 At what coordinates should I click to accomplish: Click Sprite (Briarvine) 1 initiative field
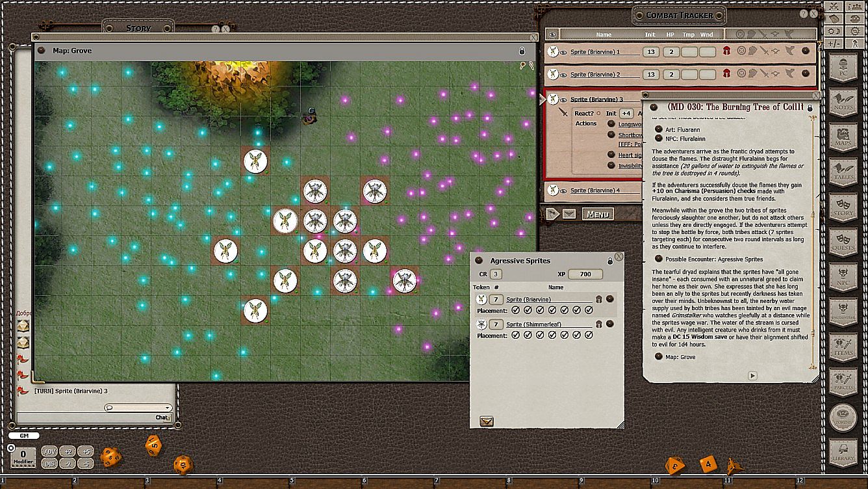pyautogui.click(x=650, y=52)
